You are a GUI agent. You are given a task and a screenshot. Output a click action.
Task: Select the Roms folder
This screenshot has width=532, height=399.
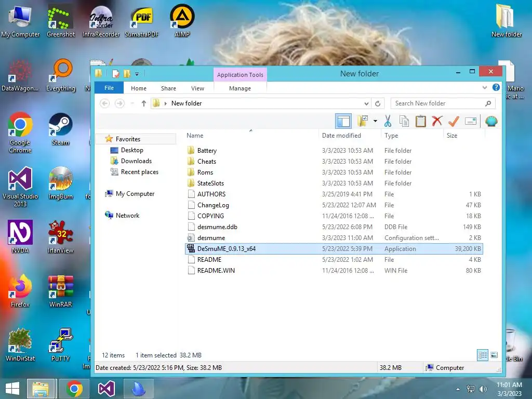pyautogui.click(x=205, y=172)
